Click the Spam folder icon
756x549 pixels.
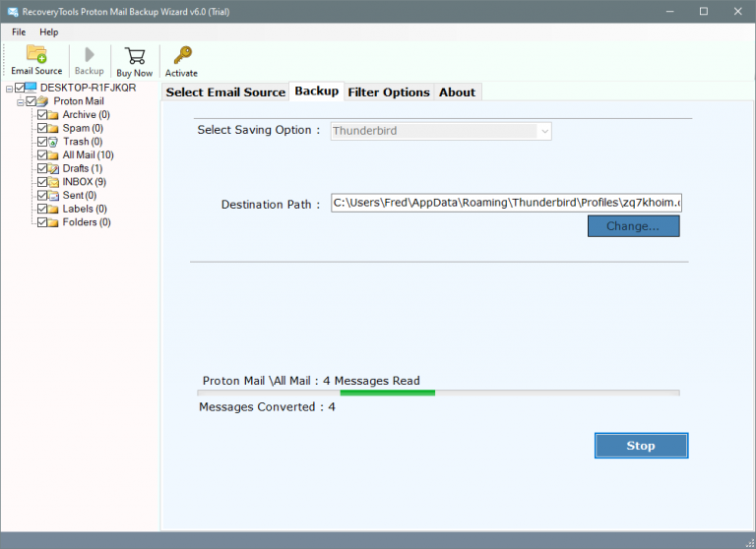[x=53, y=129]
